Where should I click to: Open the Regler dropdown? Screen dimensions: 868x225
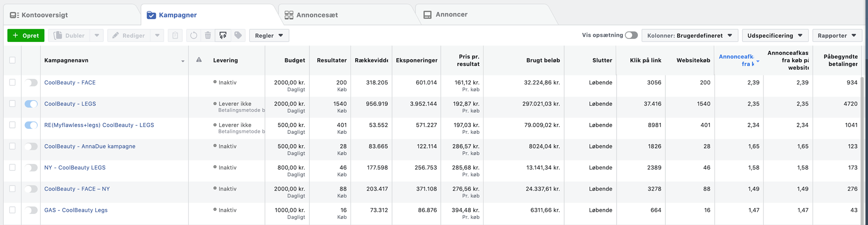tap(269, 36)
